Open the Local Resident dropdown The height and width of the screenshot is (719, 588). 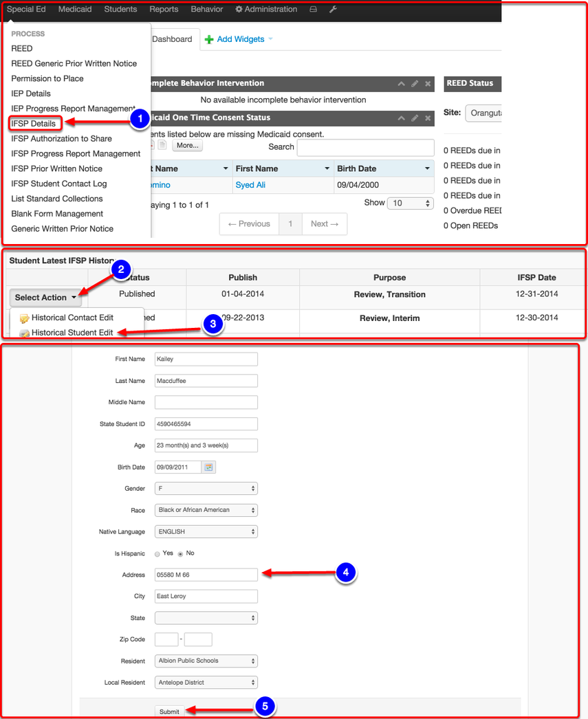pos(206,683)
